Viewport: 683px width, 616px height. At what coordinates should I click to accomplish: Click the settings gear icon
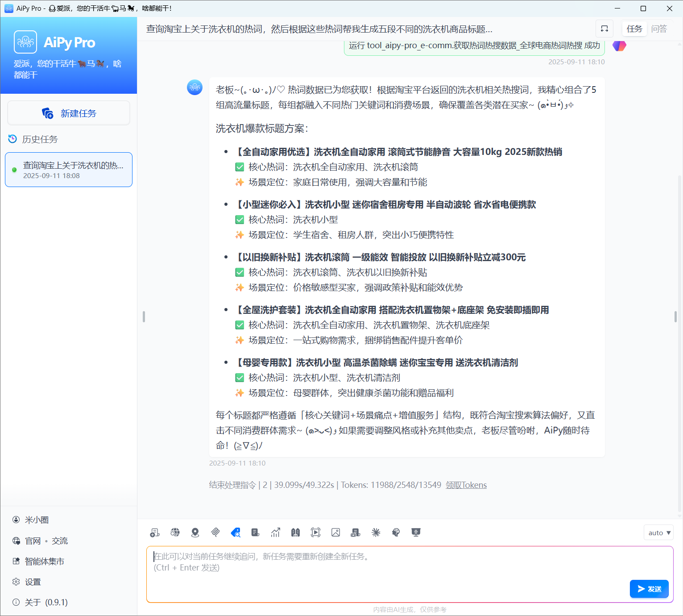16,582
